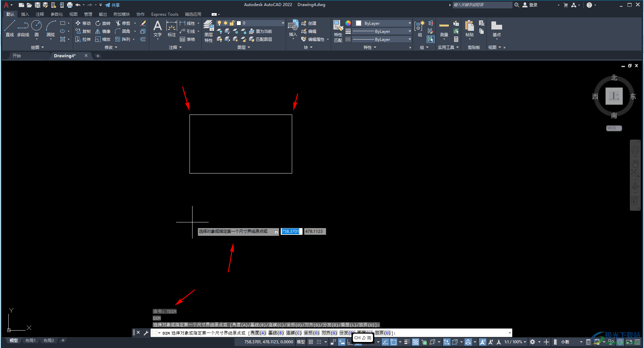The height and width of the screenshot is (348, 644).
Task: Open the 参数化 (Parametric) ribbon tab
Action: [x=57, y=14]
